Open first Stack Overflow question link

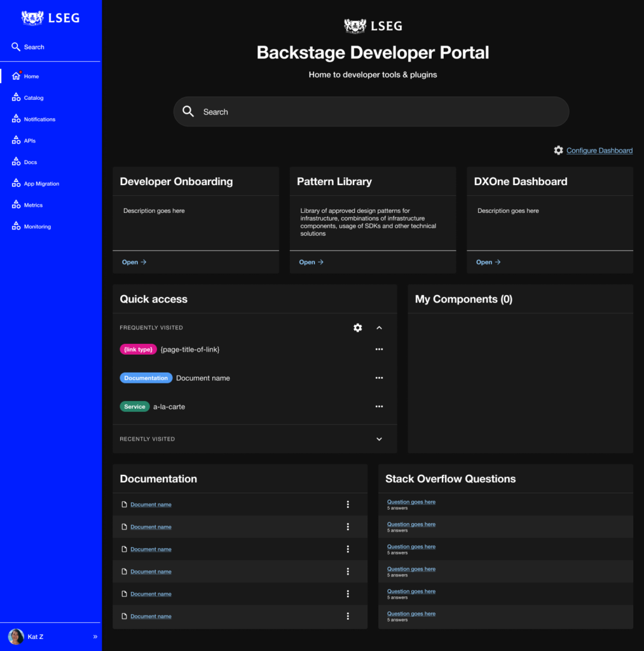point(411,502)
